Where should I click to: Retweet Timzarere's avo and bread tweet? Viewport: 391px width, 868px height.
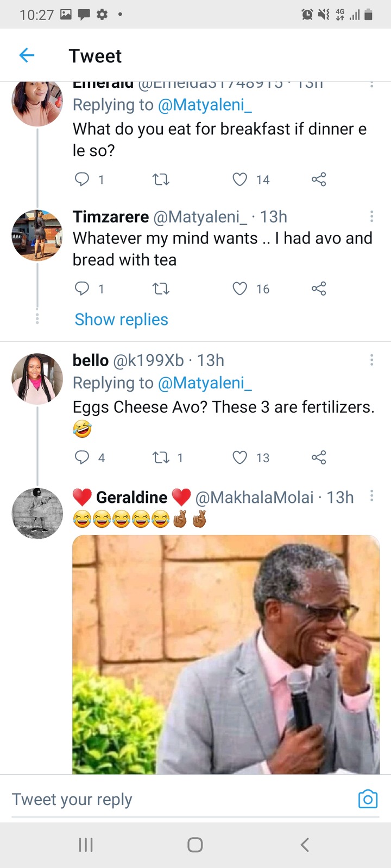click(161, 289)
